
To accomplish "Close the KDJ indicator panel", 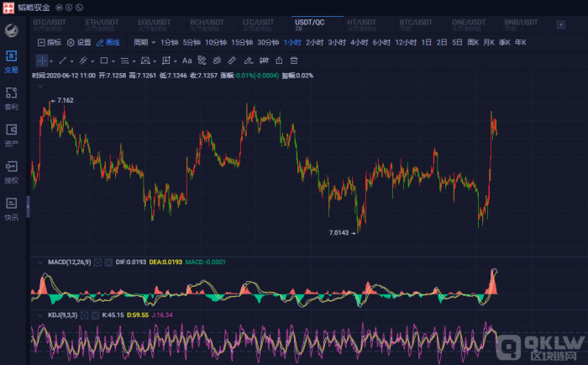I will click(x=95, y=315).
